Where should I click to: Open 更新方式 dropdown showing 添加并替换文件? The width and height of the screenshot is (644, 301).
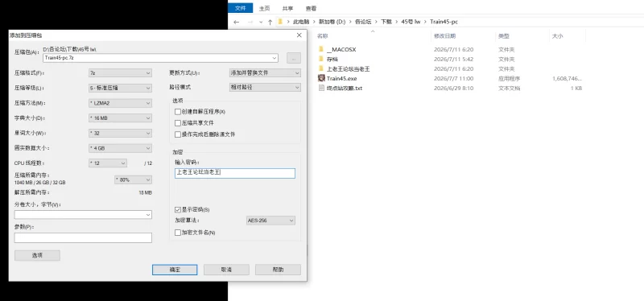pos(265,72)
